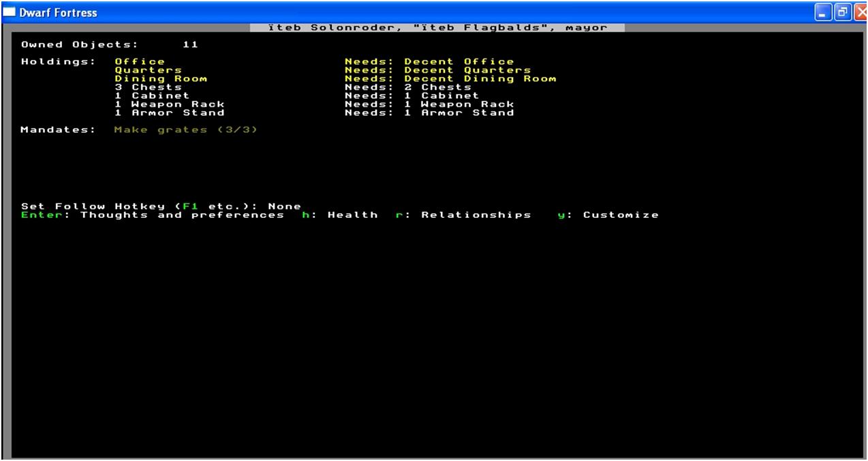Close the Dwarf Fortress window
This screenshot has height=461, width=868.
click(860, 12)
